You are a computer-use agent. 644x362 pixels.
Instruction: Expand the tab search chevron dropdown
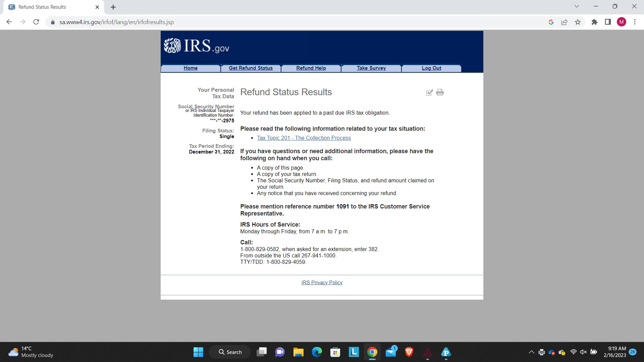(x=577, y=6)
